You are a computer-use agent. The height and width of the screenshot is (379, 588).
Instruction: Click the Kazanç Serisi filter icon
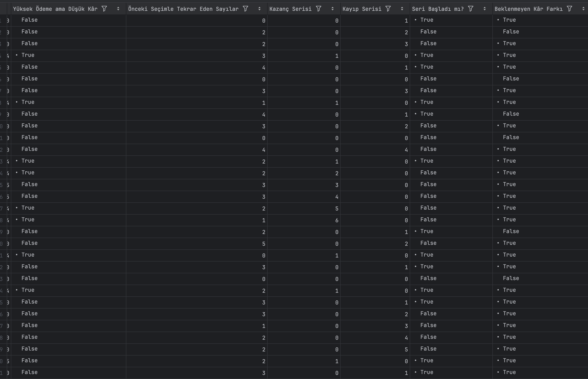coord(319,9)
